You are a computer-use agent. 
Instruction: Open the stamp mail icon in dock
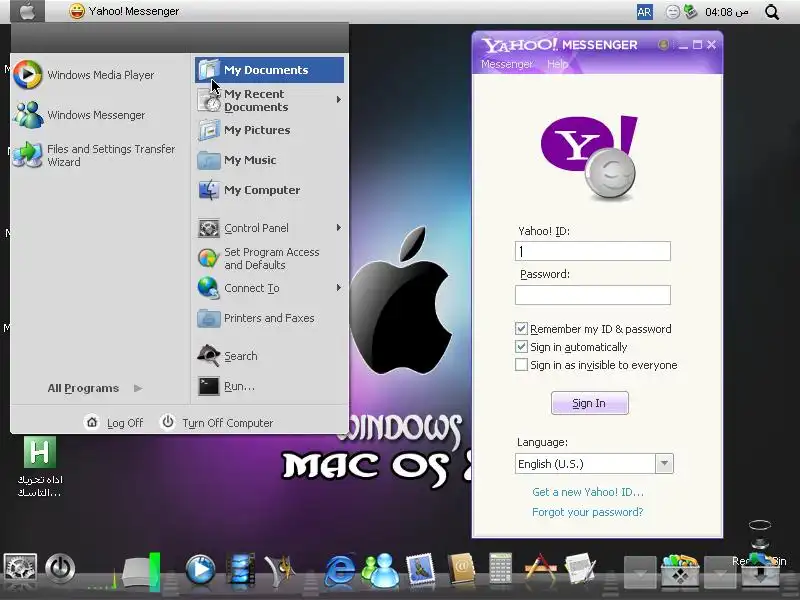tap(421, 569)
